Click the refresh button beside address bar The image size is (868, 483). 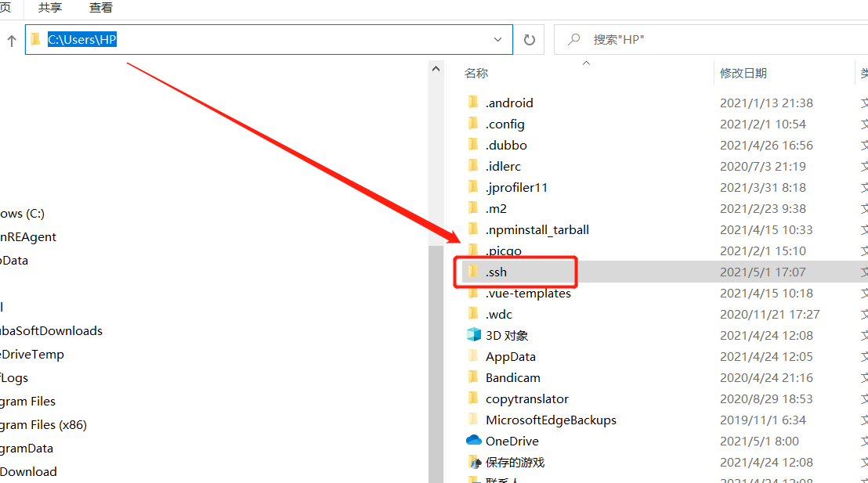(530, 40)
